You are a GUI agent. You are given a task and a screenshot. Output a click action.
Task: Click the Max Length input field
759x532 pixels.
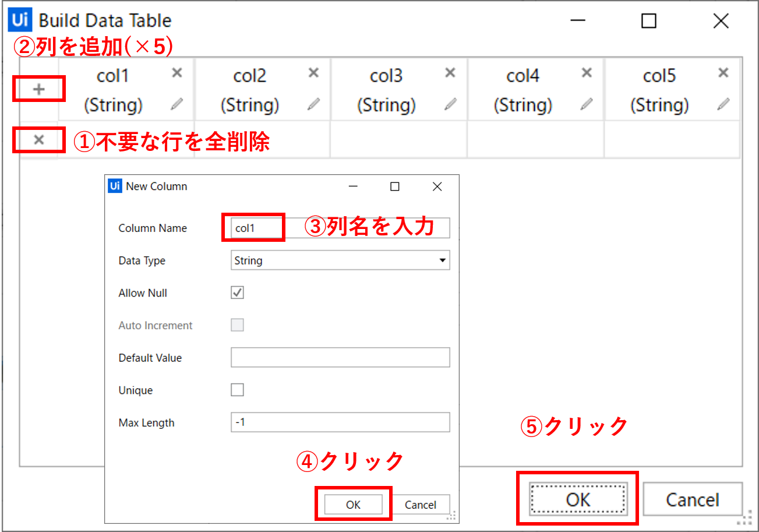tap(340, 422)
